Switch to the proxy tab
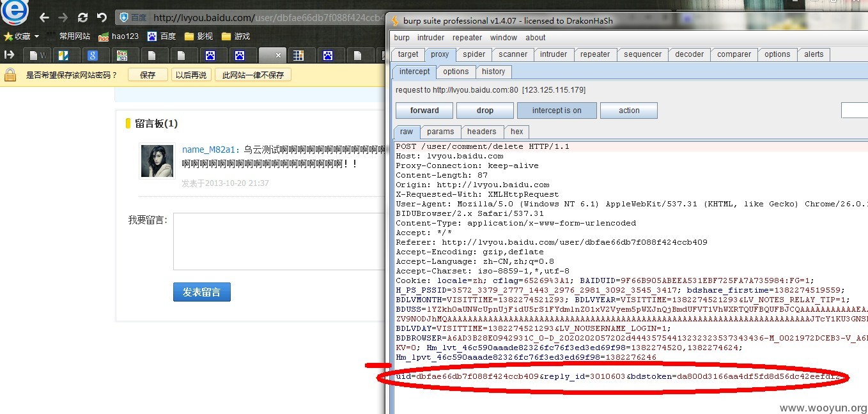The height and width of the screenshot is (414, 868). (x=440, y=54)
